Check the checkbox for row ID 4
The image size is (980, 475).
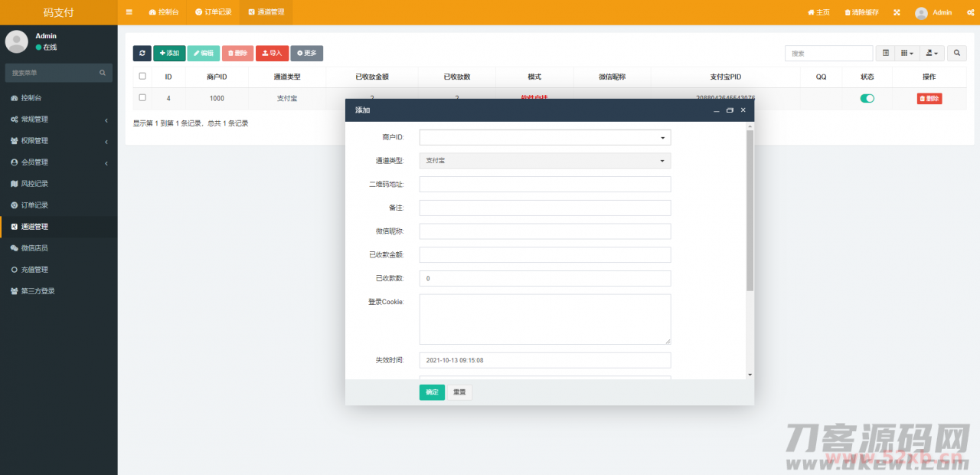[x=142, y=97]
